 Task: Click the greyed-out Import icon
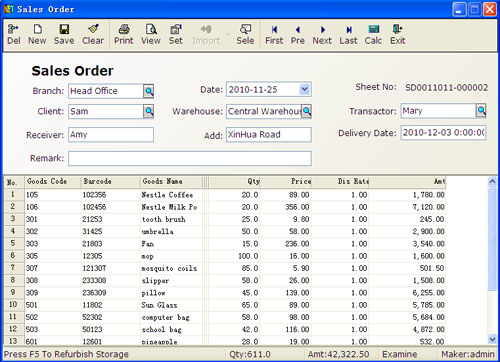tap(206, 34)
